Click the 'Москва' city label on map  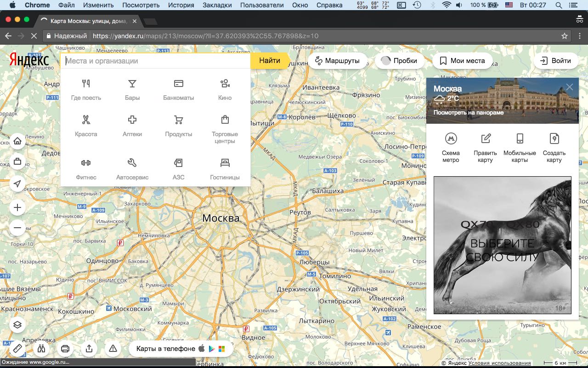(x=221, y=218)
